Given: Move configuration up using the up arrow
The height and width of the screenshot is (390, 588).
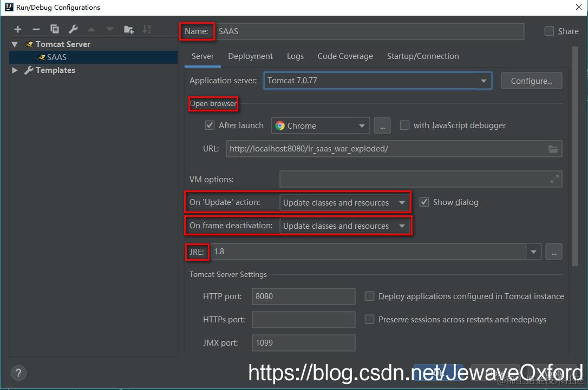Looking at the screenshot, I should coord(92,29).
